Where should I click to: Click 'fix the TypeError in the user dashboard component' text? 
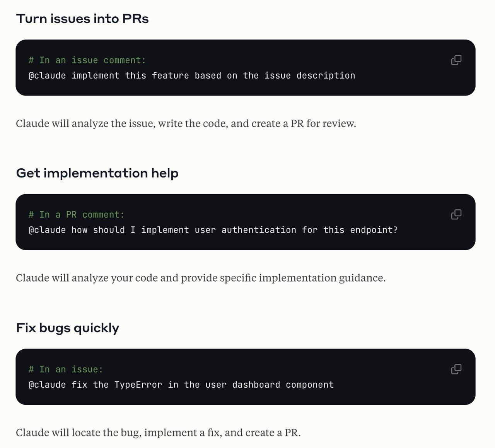click(202, 385)
